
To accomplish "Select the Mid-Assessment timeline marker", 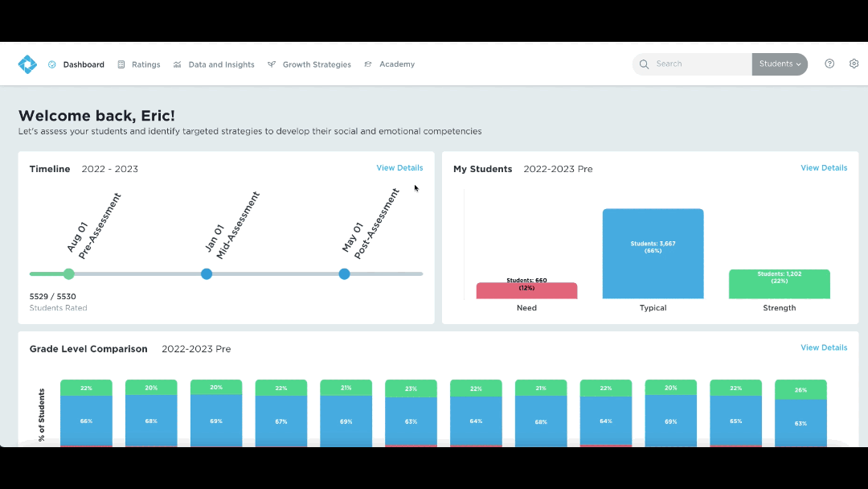I will click(x=207, y=274).
